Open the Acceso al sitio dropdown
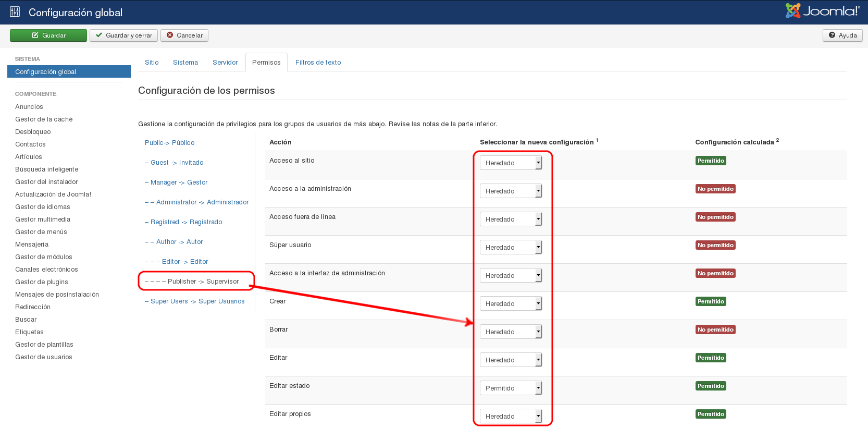Screen dimensions: 868x427 click(x=511, y=163)
